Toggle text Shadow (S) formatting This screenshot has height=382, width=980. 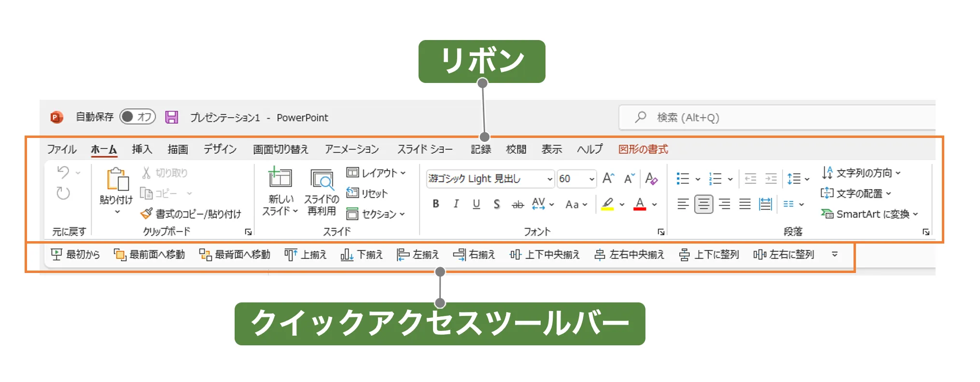tap(497, 204)
